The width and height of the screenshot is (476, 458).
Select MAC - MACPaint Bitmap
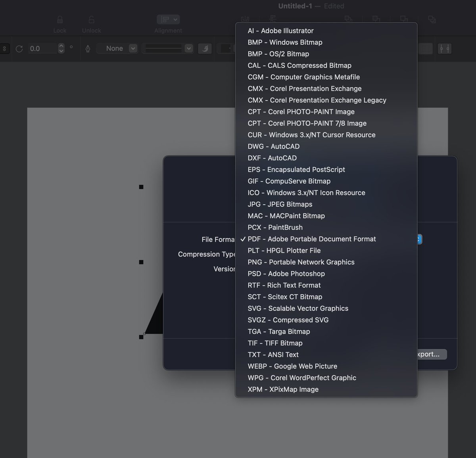coord(326,216)
